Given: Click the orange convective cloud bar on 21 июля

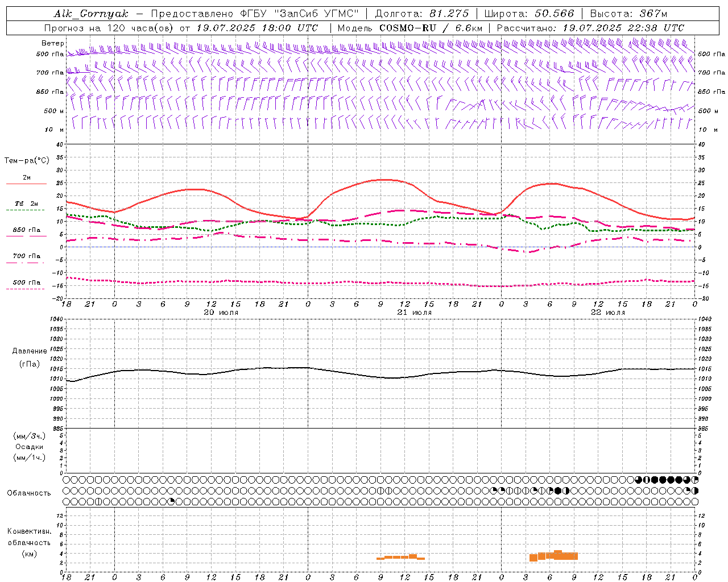Looking at the screenshot, I should [400, 557].
